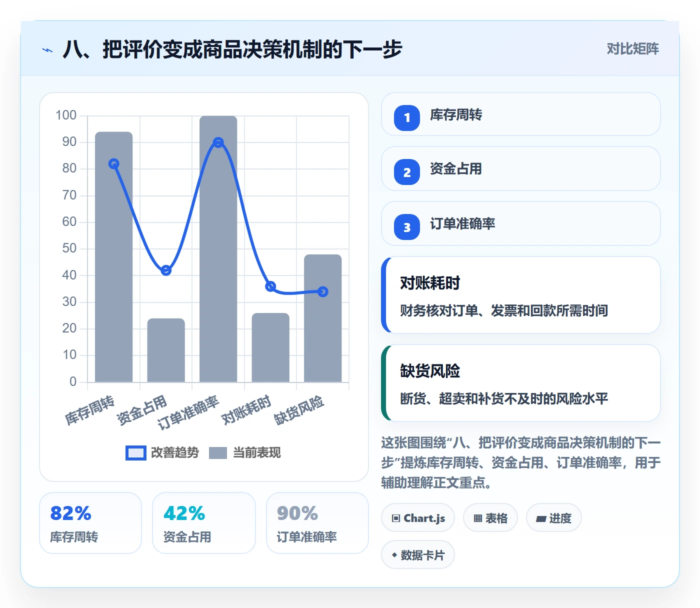This screenshot has width=700, height=608.
Task: Click the tallest gray bar reaching 100
Action: [x=218, y=249]
